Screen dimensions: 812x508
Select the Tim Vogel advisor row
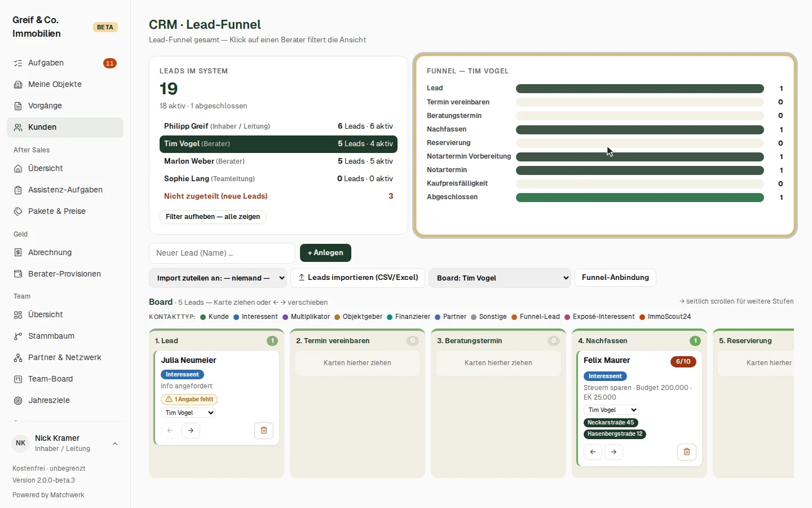click(279, 144)
